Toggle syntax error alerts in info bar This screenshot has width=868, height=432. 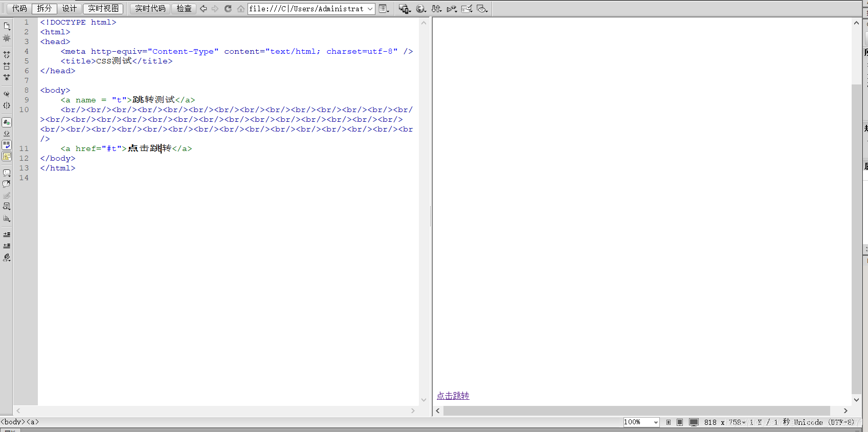click(x=7, y=156)
